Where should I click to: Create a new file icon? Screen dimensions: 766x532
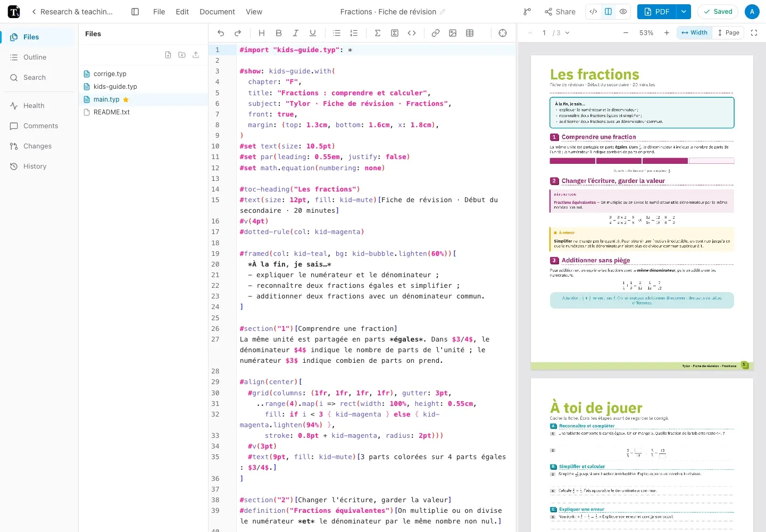click(x=168, y=55)
